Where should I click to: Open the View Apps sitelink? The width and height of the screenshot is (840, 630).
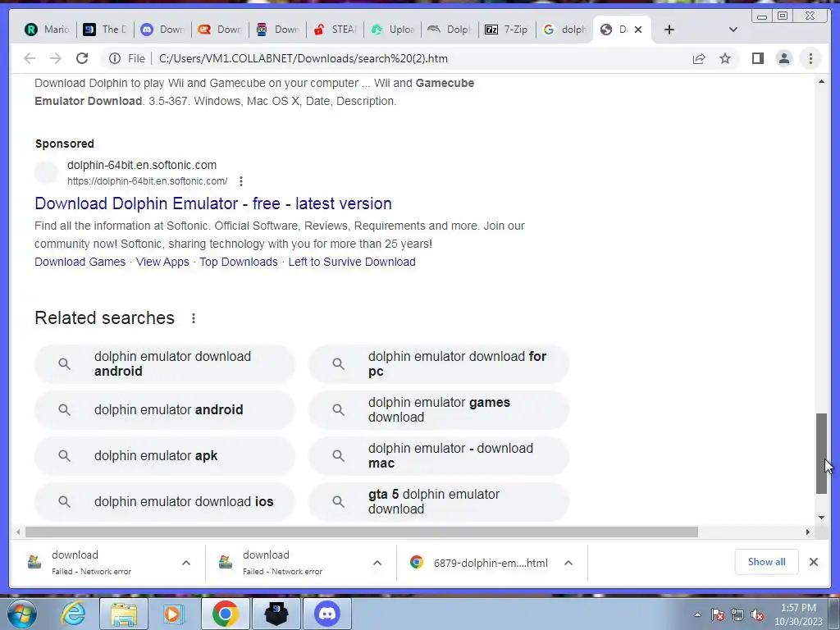(x=162, y=262)
